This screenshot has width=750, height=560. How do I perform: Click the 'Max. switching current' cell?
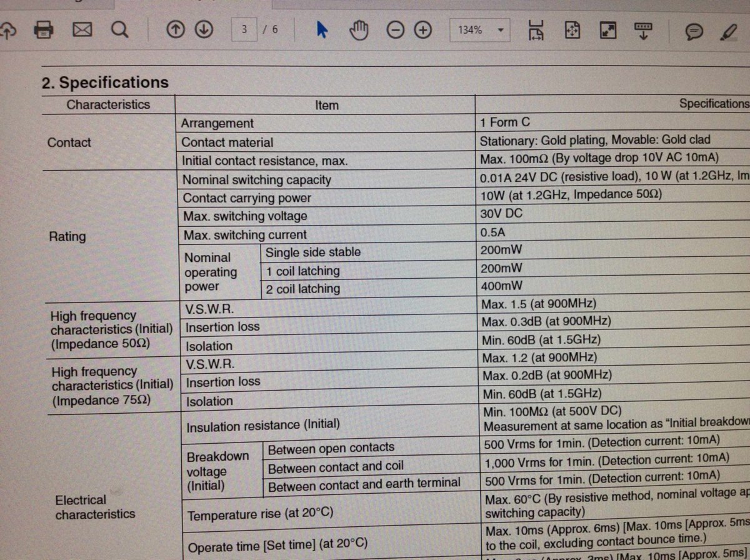(245, 235)
